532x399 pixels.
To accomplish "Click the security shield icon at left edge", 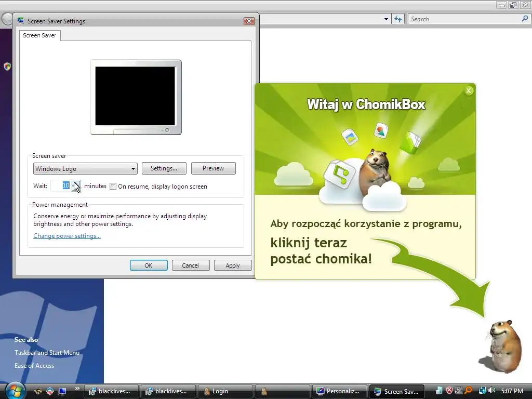I will [7, 66].
